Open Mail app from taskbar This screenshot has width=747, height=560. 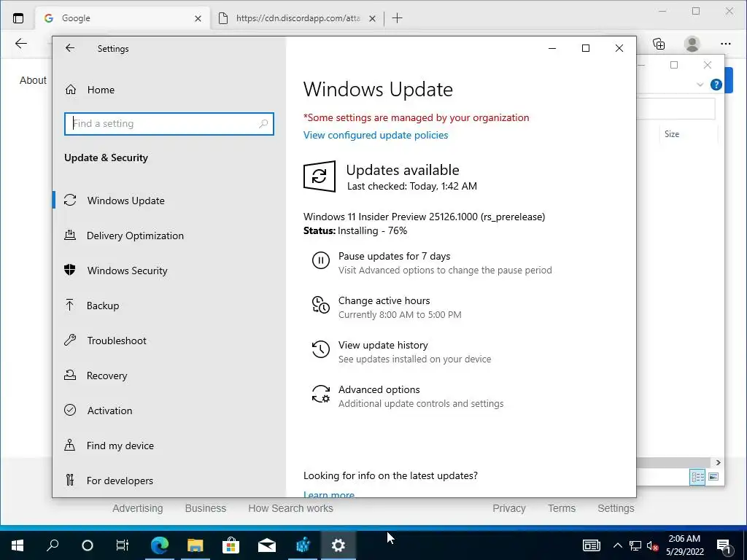[x=267, y=545]
